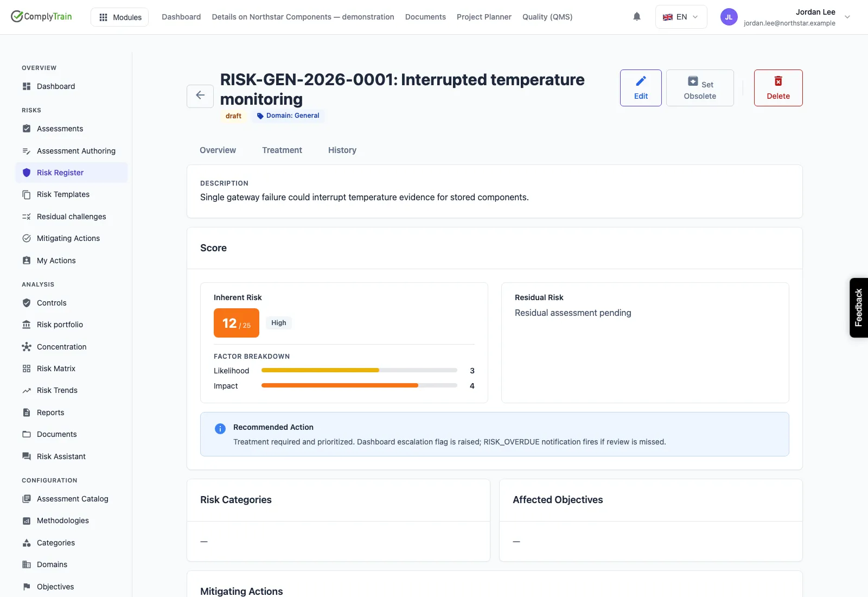This screenshot has width=868, height=597.
Task: Click the Set Obsolete button
Action: coord(700,88)
